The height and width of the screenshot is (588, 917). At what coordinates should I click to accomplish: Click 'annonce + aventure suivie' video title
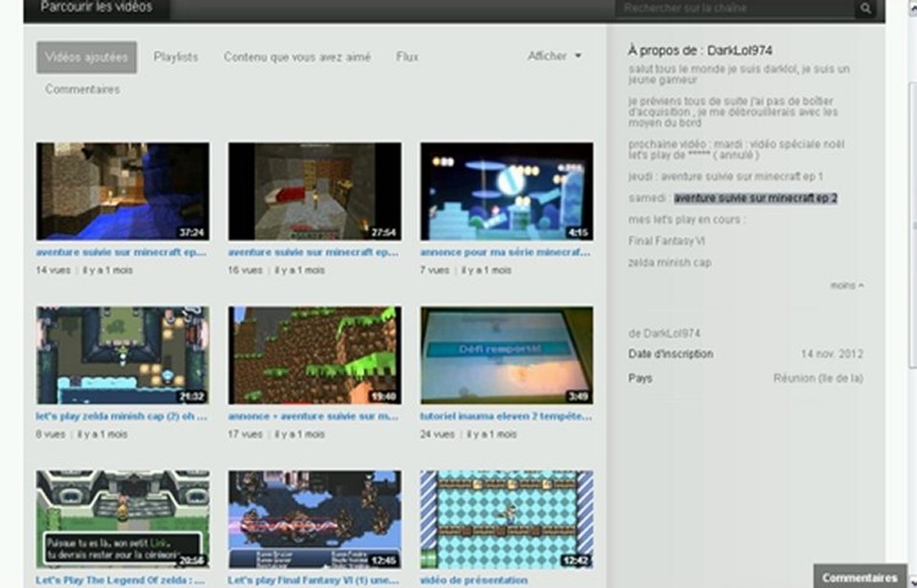[314, 416]
